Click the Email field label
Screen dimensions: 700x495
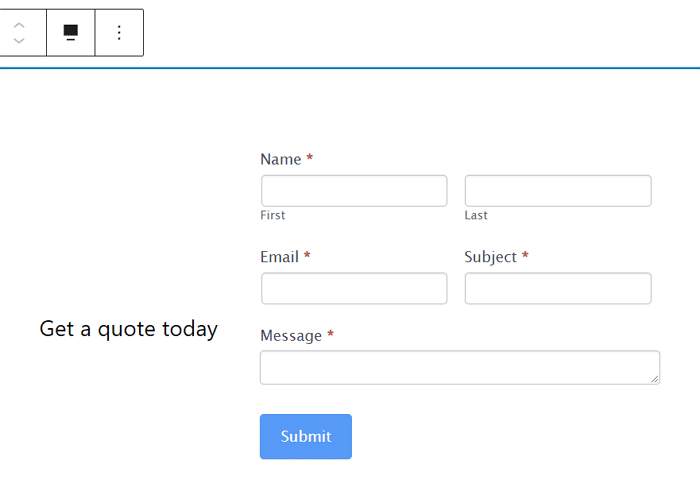coord(279,257)
